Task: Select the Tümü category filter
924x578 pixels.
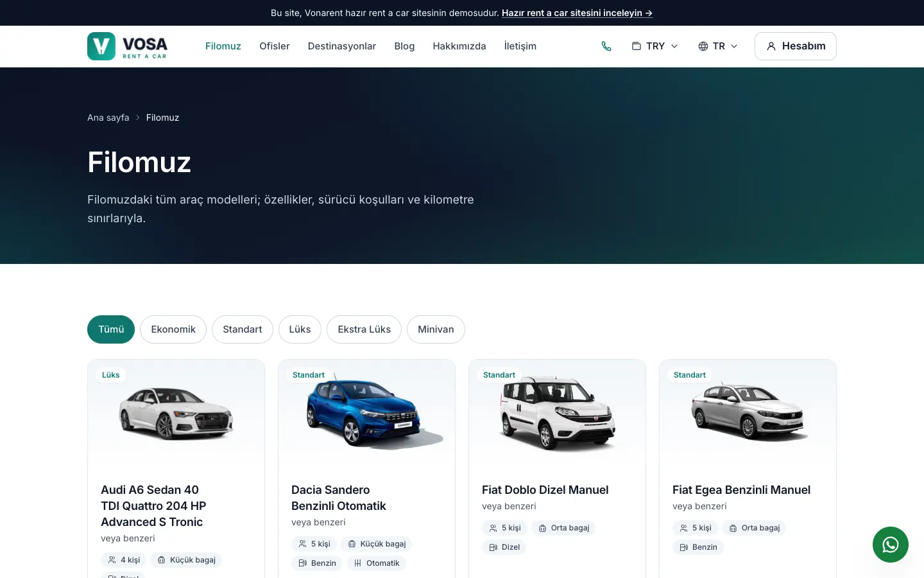Action: tap(111, 329)
